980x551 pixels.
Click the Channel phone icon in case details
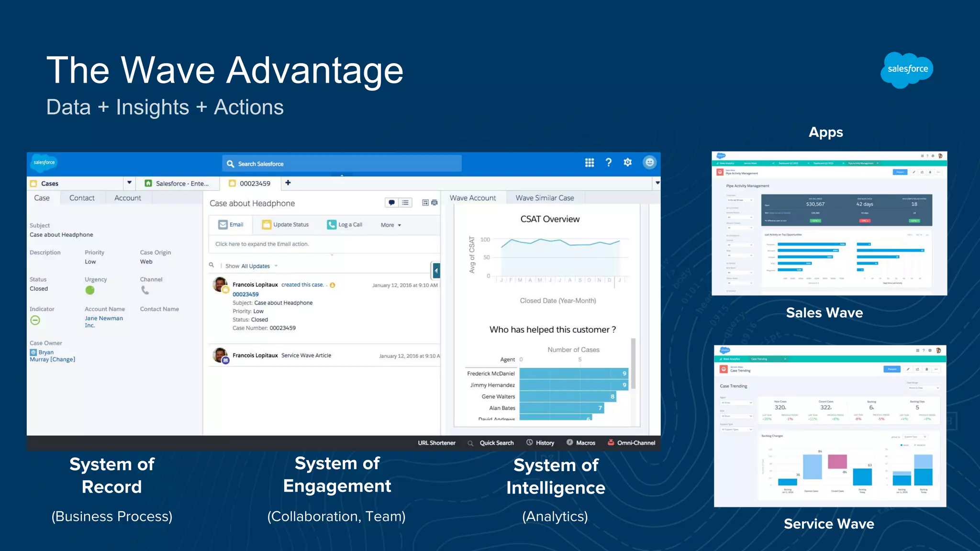coord(145,290)
